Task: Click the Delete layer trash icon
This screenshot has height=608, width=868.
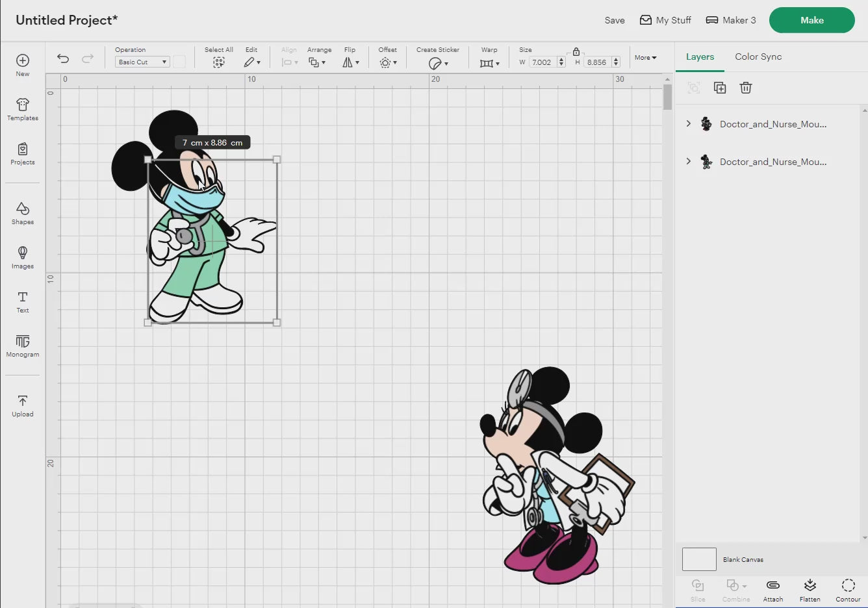Action: tap(746, 88)
